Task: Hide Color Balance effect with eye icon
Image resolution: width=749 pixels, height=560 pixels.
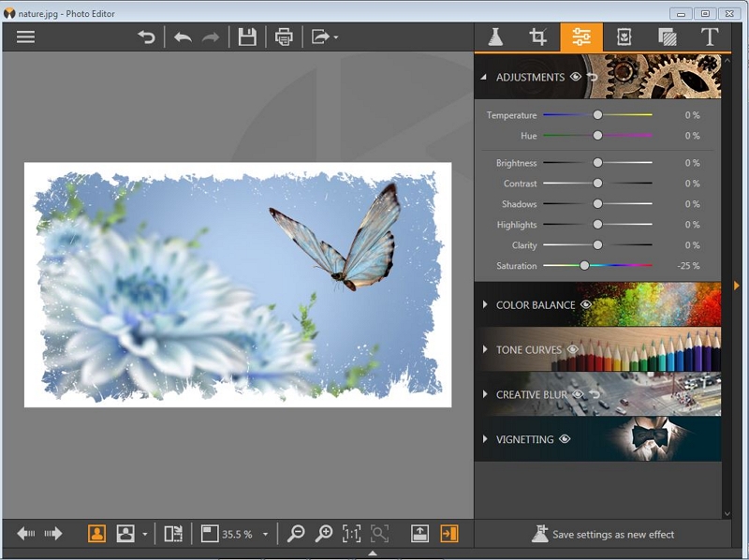Action: point(586,304)
